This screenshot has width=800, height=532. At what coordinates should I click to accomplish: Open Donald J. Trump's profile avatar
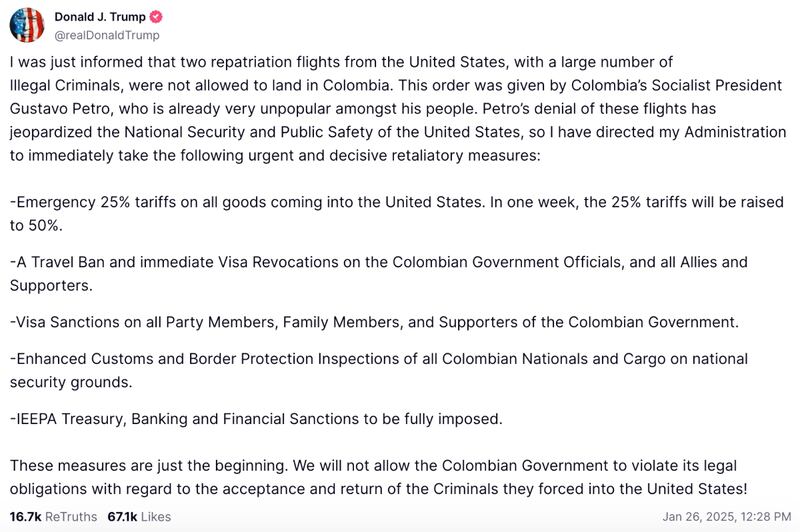coord(27,25)
